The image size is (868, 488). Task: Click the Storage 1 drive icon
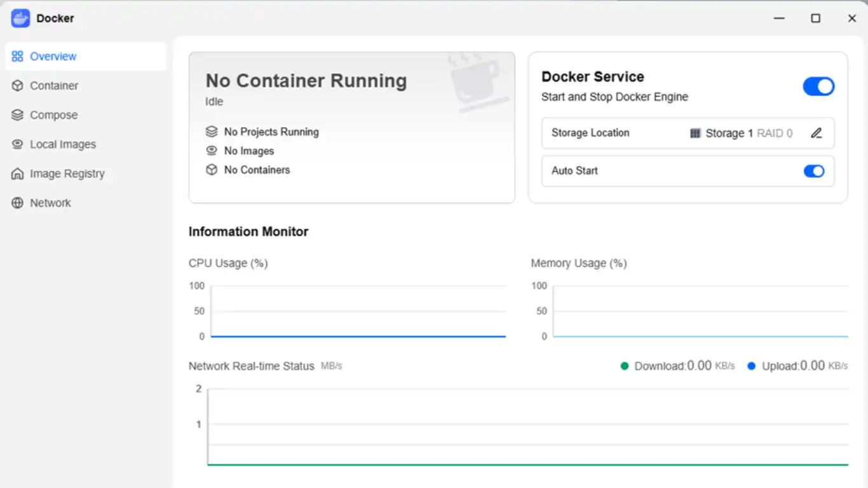pyautogui.click(x=695, y=133)
